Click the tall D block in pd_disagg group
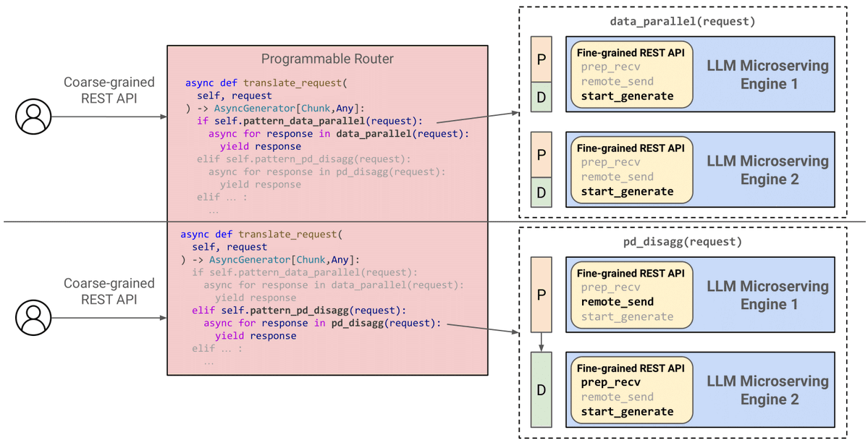The height and width of the screenshot is (443, 868). click(542, 390)
